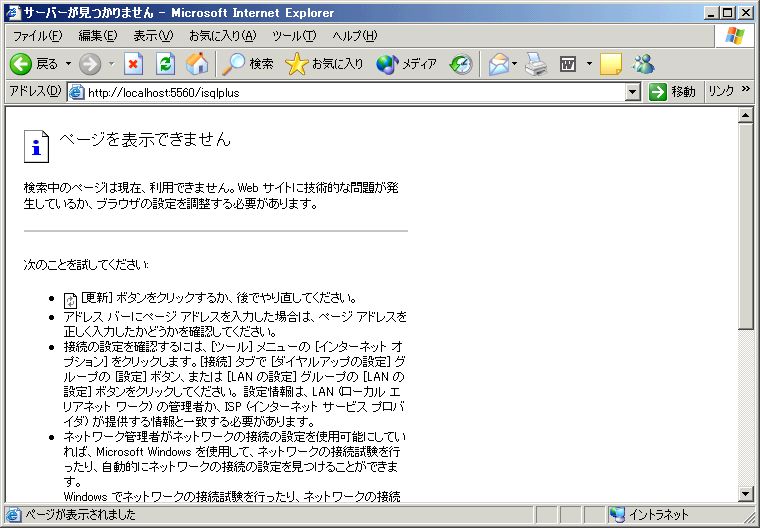Viewport: 760px width, 528px height.
Task: Click the Edit with Word icon
Action: [x=568, y=64]
